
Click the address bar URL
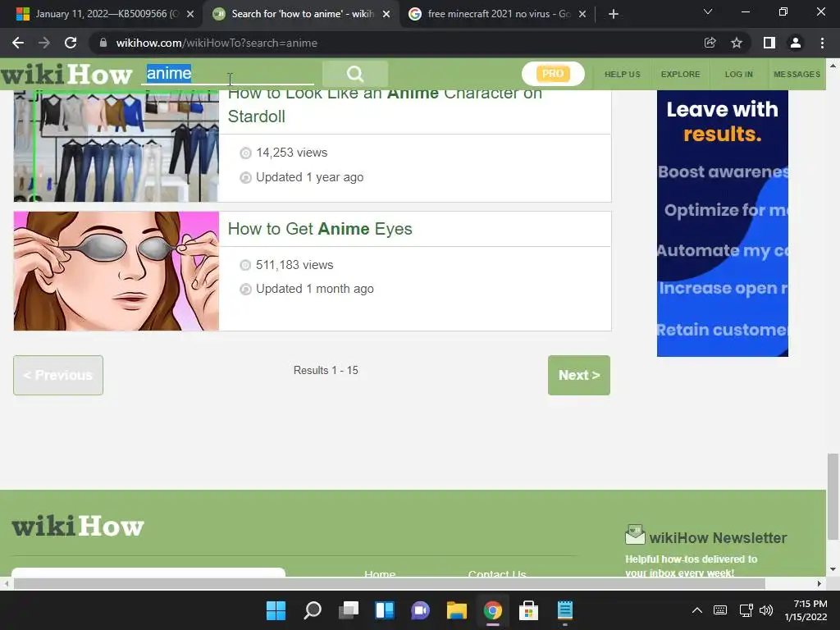pyautogui.click(x=217, y=43)
